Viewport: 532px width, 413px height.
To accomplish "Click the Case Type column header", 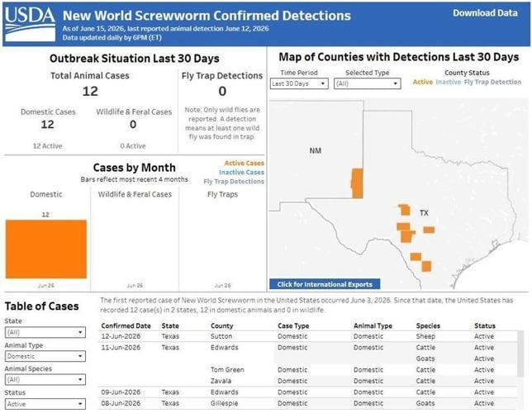I will [293, 325].
